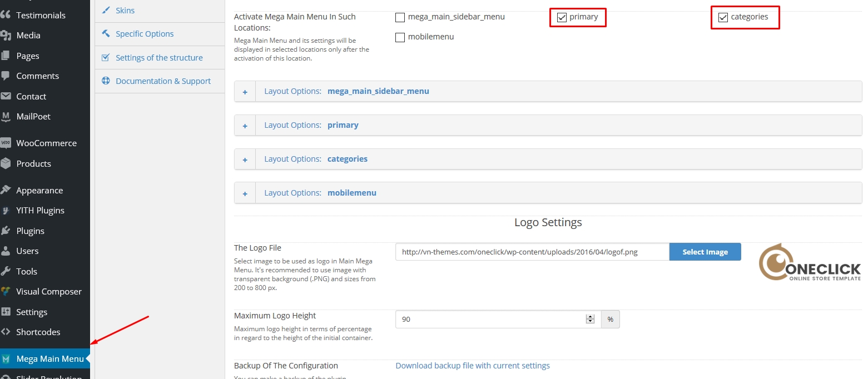The image size is (868, 379).
Task: Click the Tools wrench icon
Action: click(x=6, y=271)
